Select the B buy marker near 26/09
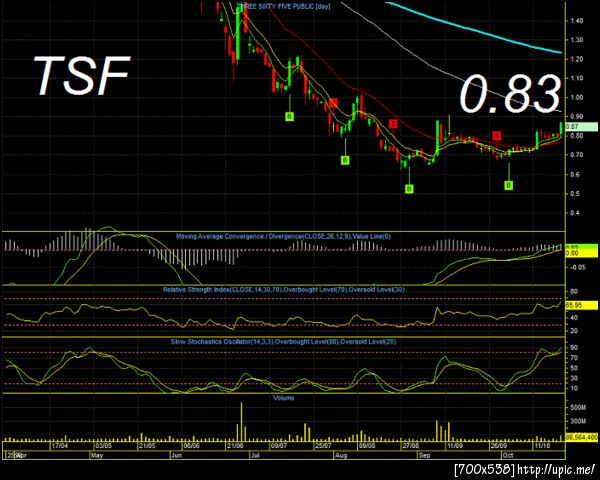600x480 pixels. coord(509,185)
